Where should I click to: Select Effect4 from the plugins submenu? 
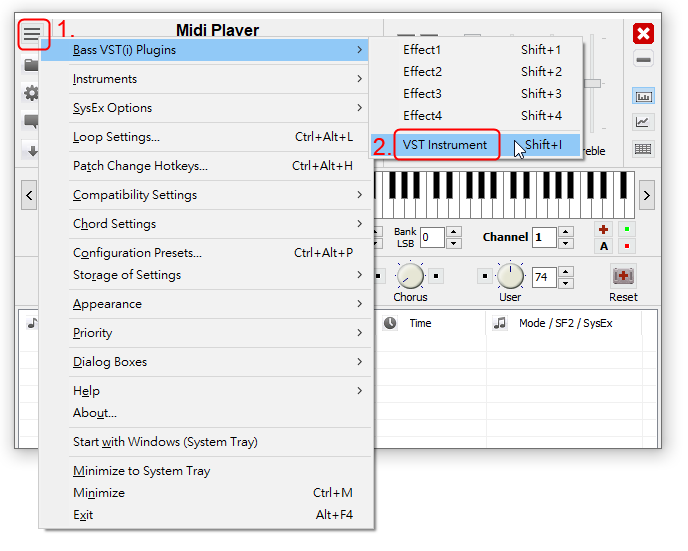476,116
